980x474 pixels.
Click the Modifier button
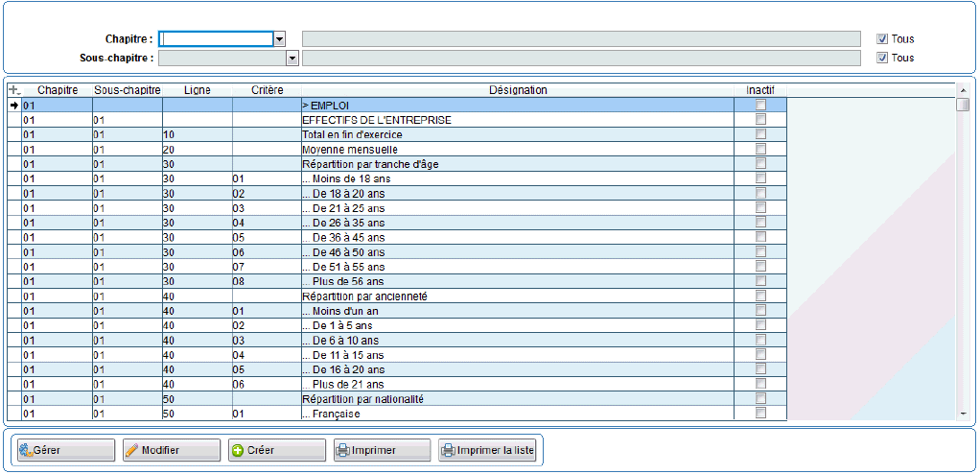(x=172, y=450)
